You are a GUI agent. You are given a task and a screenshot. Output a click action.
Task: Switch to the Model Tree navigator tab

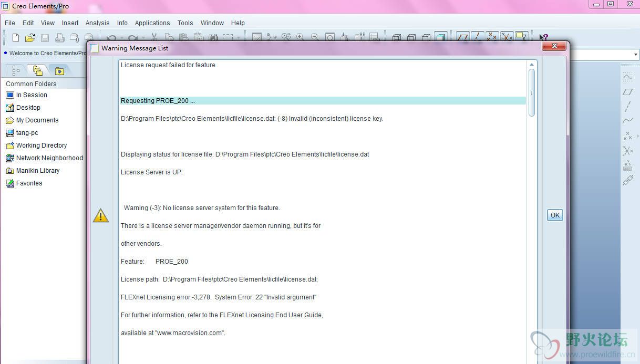16,70
